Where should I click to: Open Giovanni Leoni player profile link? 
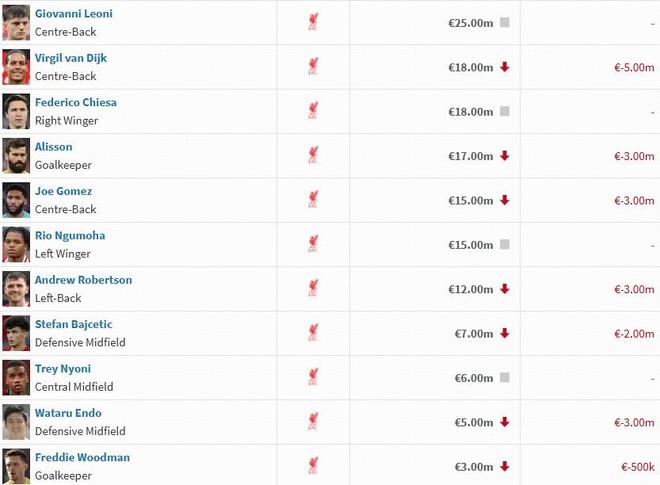(74, 14)
